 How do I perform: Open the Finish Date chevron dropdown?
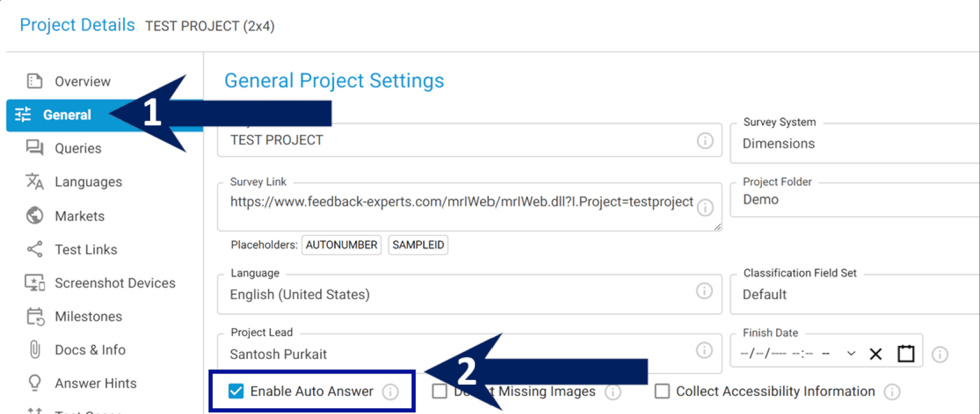[851, 354]
